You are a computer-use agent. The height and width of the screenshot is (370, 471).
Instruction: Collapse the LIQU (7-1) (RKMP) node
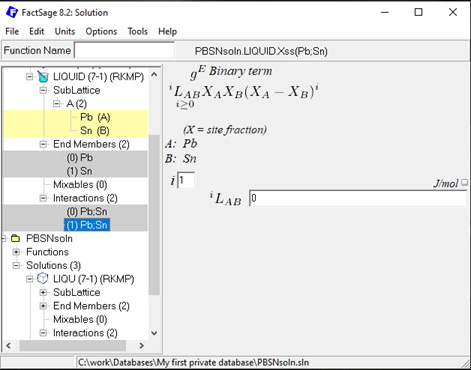tap(30, 279)
